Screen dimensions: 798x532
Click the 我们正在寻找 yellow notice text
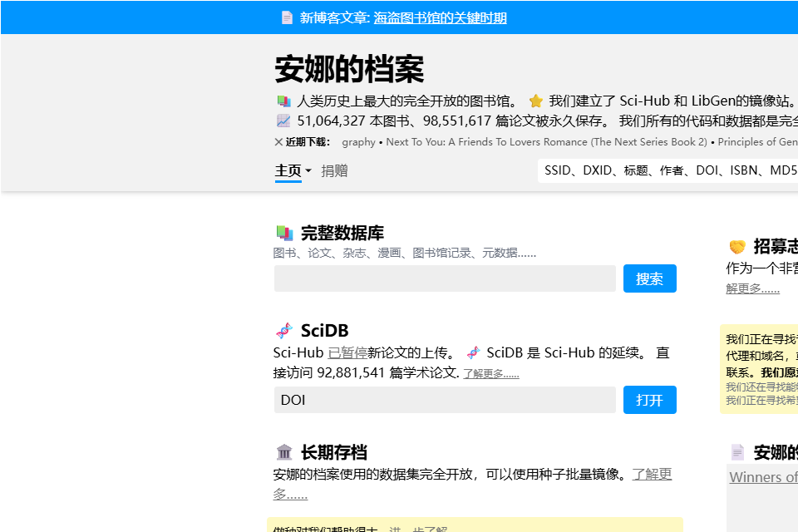coord(761,339)
